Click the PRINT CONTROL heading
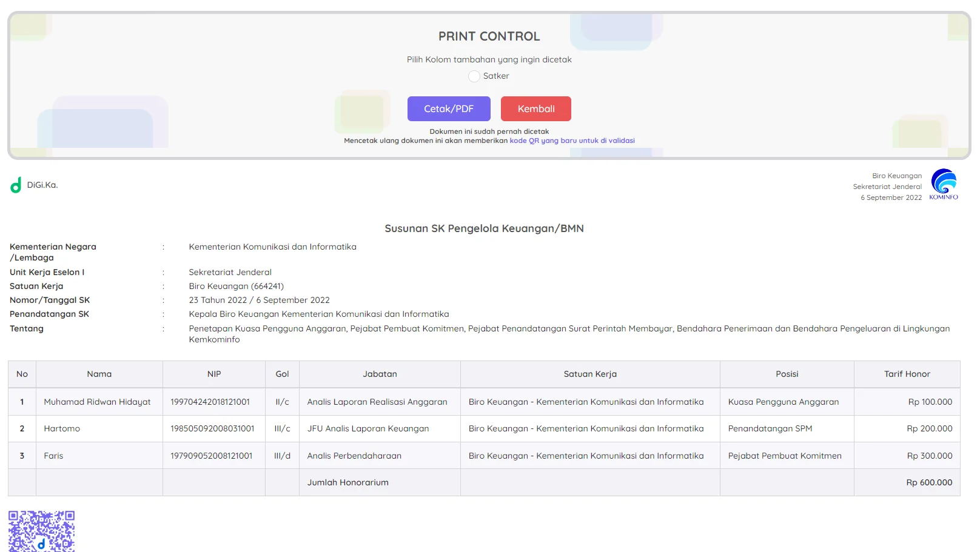Image resolution: width=980 pixels, height=552 pixels. coord(489,36)
